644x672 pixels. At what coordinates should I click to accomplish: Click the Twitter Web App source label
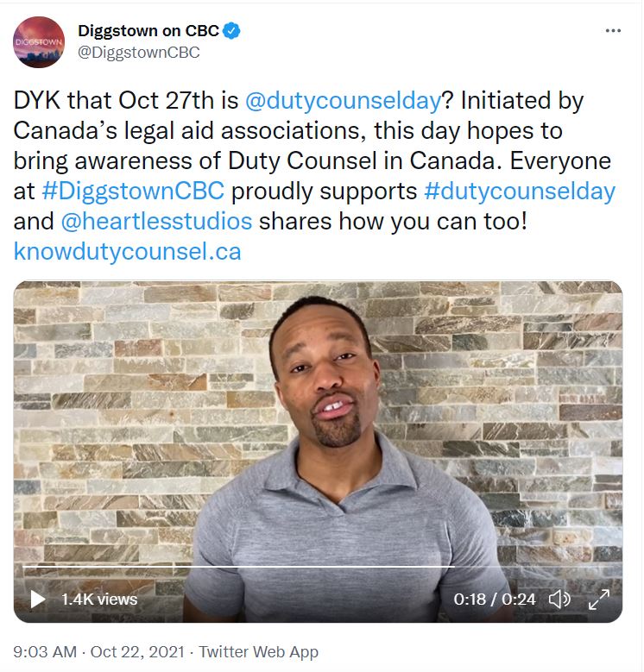[x=258, y=652]
